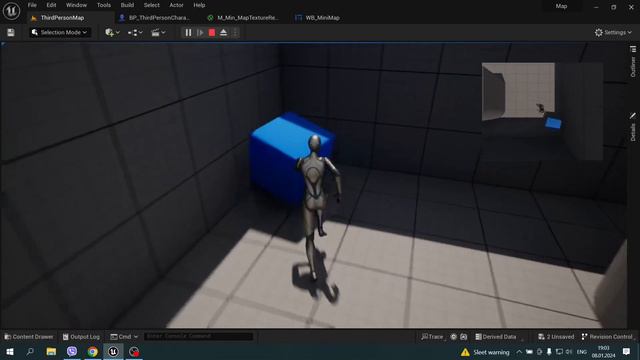
Task: Click the 2 Unsaved indicator
Action: tap(556, 337)
